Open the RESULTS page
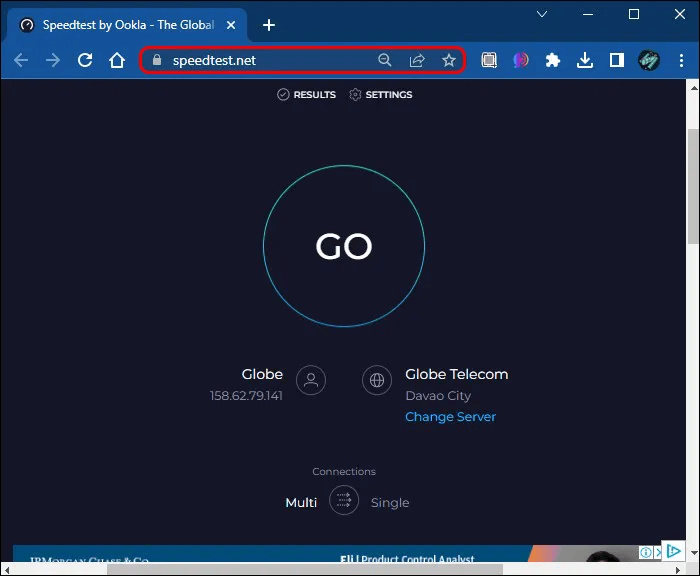 click(306, 95)
